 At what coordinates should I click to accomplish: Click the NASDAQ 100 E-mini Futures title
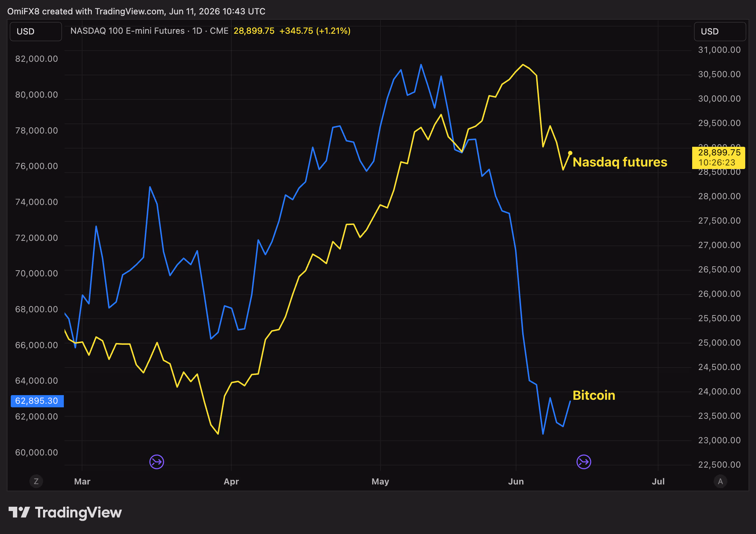pyautogui.click(x=127, y=31)
